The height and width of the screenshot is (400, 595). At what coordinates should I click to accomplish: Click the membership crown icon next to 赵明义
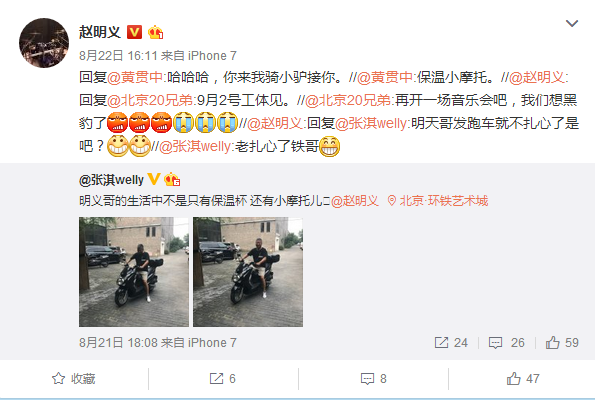pyautogui.click(x=155, y=32)
